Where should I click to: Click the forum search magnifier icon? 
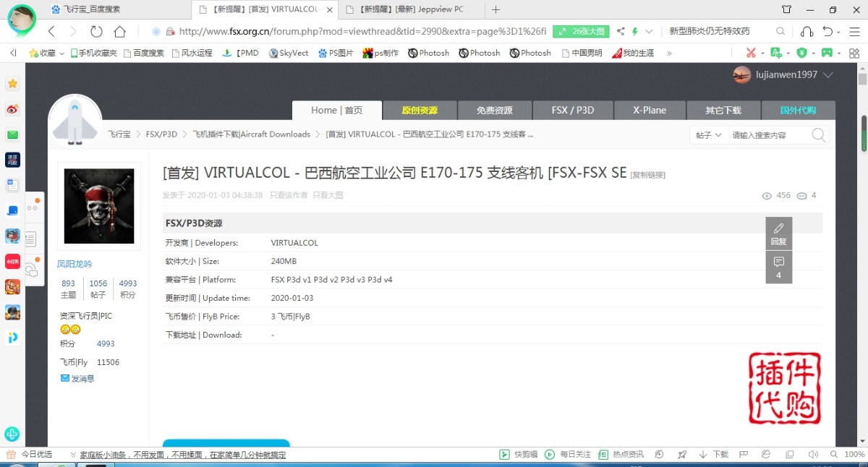coord(818,135)
